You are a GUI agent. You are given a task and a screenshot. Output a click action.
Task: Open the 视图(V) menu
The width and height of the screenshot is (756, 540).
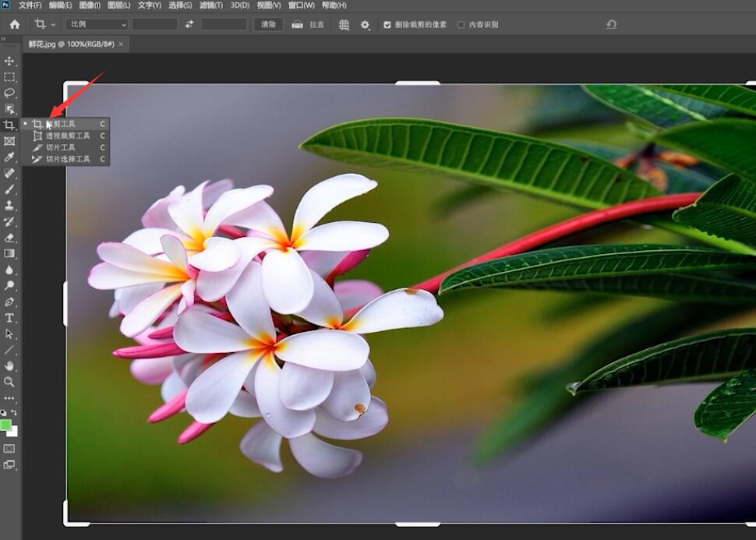point(269,5)
